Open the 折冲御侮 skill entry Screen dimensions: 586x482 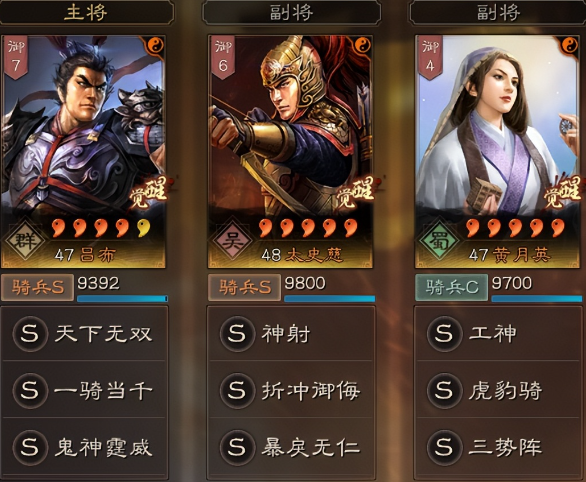pos(292,390)
